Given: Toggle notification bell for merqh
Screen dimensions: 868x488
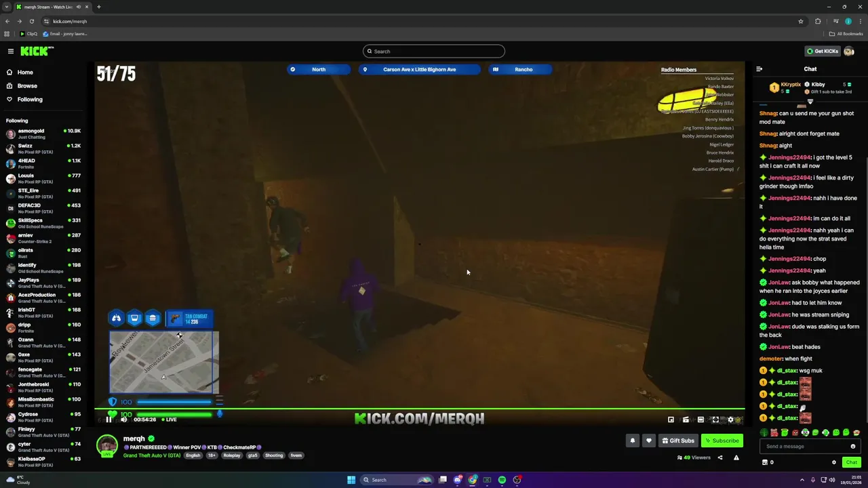Looking at the screenshot, I should [x=632, y=441].
